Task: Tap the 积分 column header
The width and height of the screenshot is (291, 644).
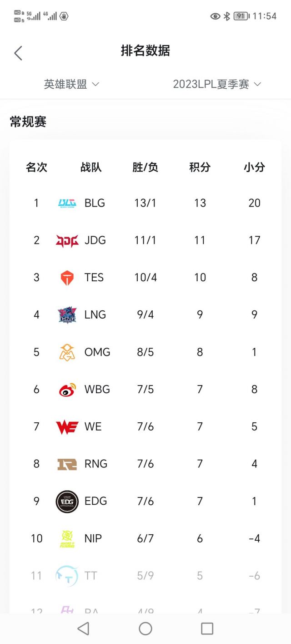Action: (x=200, y=167)
